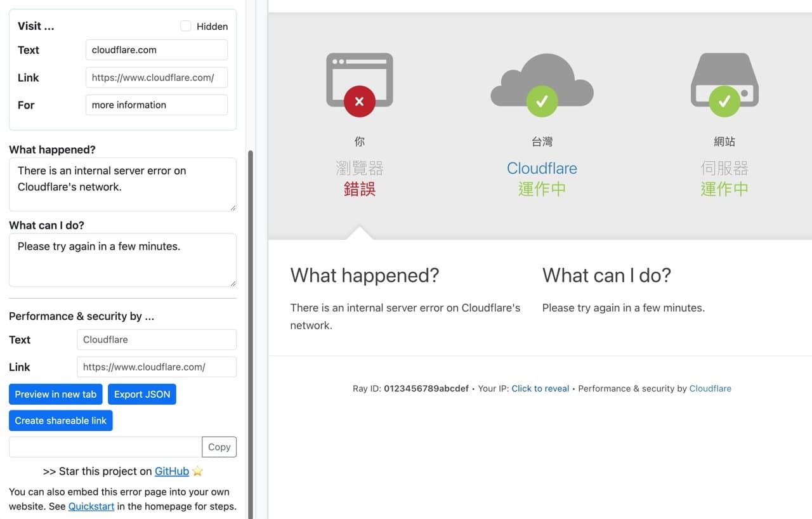Click the Export JSON button
The image size is (812, 519).
coord(142,394)
